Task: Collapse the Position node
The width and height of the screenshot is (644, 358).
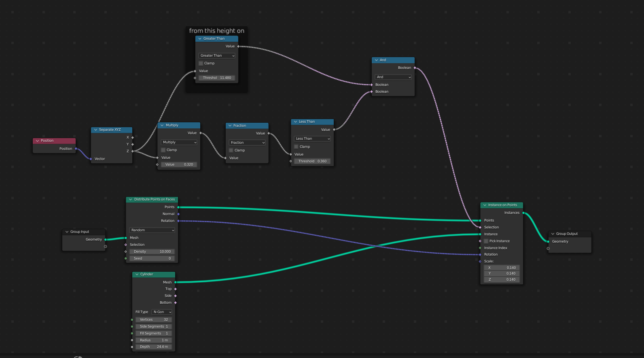Action: click(37, 141)
